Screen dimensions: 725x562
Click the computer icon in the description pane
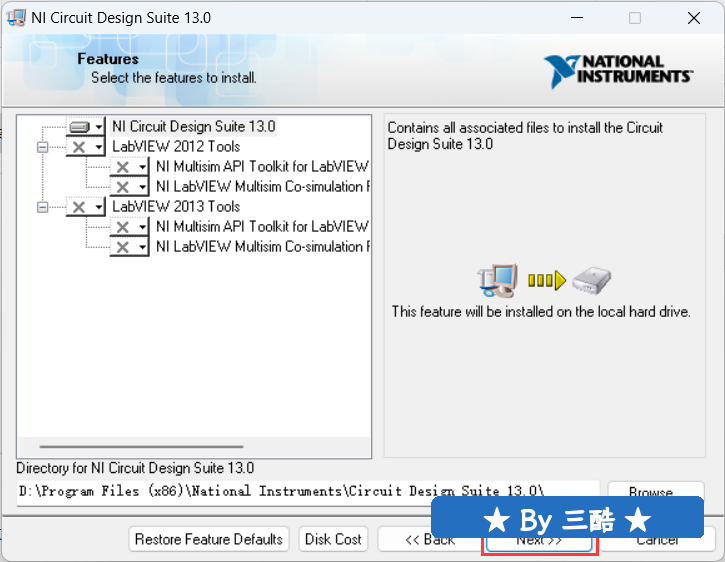[x=497, y=280]
